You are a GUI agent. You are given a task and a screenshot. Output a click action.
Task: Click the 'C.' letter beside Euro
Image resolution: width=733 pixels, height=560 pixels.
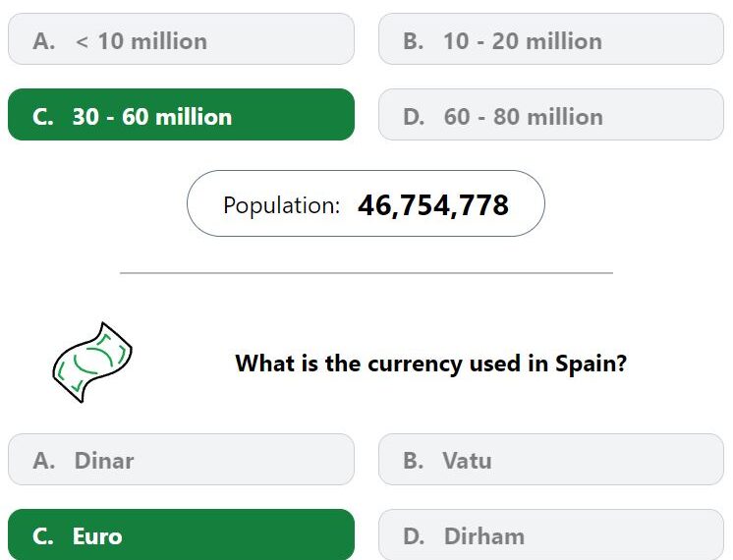pos(42,536)
